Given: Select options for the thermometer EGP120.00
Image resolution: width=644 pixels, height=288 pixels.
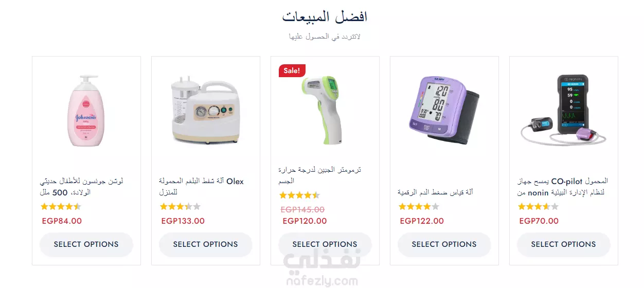Looking at the screenshot, I should (x=325, y=244).
